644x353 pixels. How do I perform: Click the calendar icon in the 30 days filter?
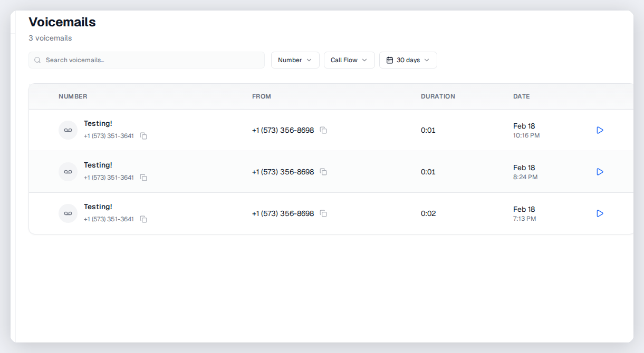coord(390,60)
